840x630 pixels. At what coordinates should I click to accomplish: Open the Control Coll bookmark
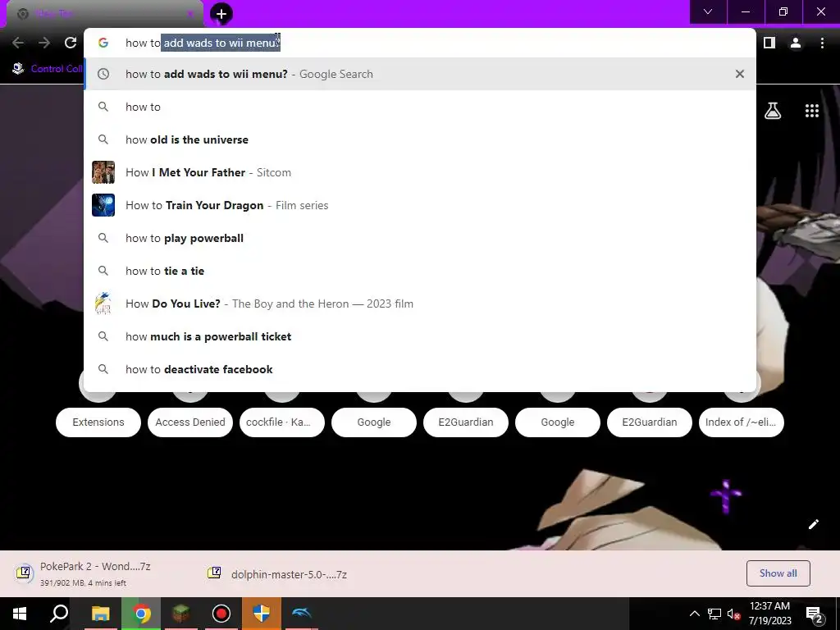pos(47,69)
